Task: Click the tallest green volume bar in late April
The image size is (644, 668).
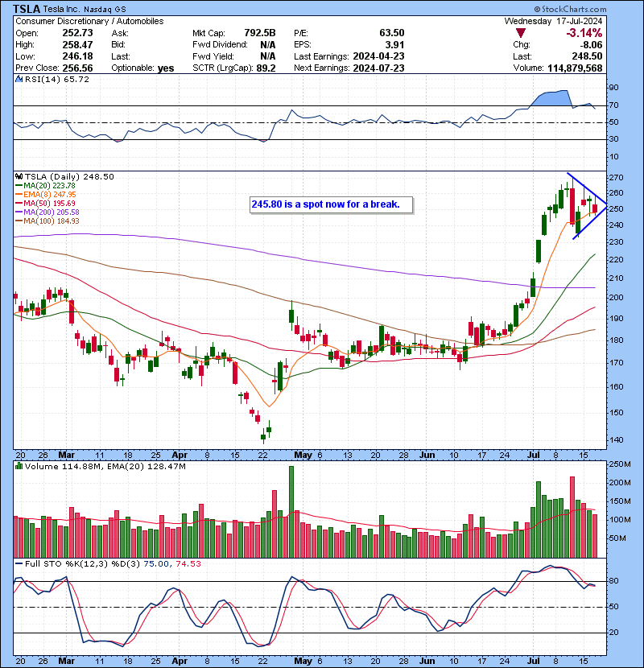Action: click(291, 512)
